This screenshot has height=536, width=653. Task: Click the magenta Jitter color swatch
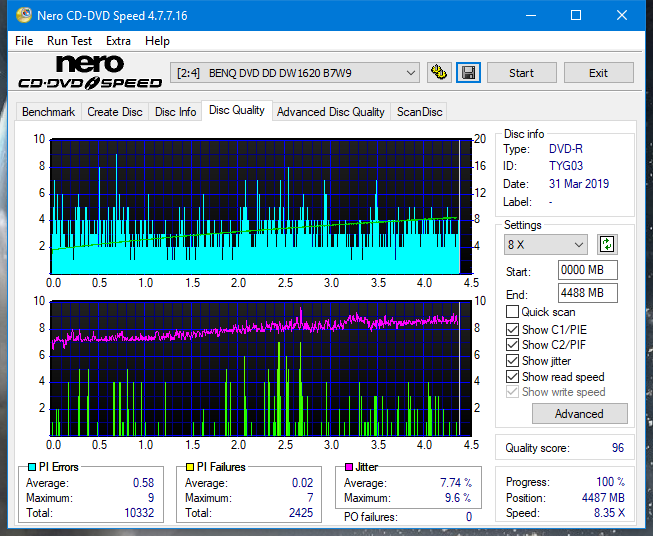tap(348, 467)
